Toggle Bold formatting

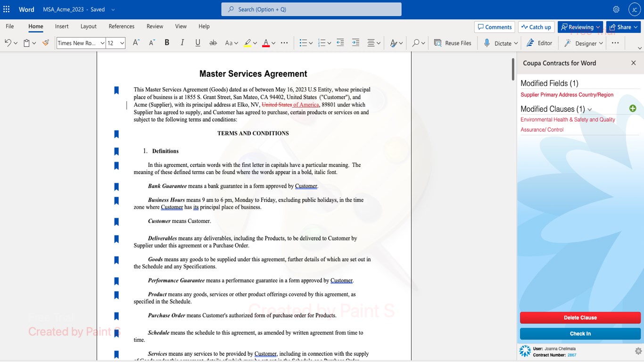(x=167, y=43)
